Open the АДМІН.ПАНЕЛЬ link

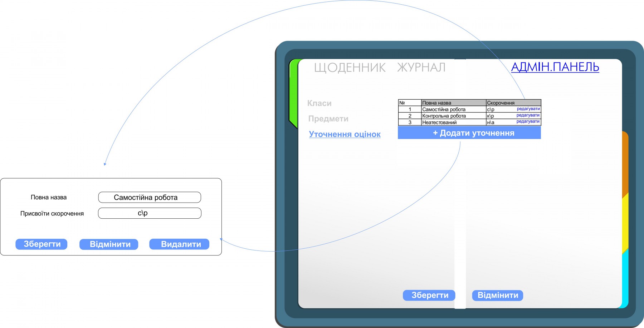[x=555, y=67]
